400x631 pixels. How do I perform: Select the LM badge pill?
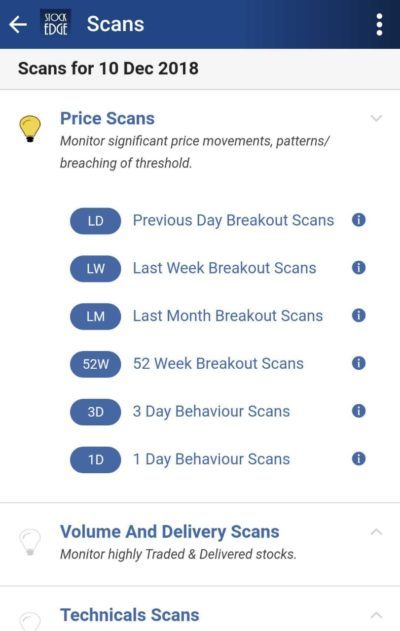pyautogui.click(x=95, y=316)
